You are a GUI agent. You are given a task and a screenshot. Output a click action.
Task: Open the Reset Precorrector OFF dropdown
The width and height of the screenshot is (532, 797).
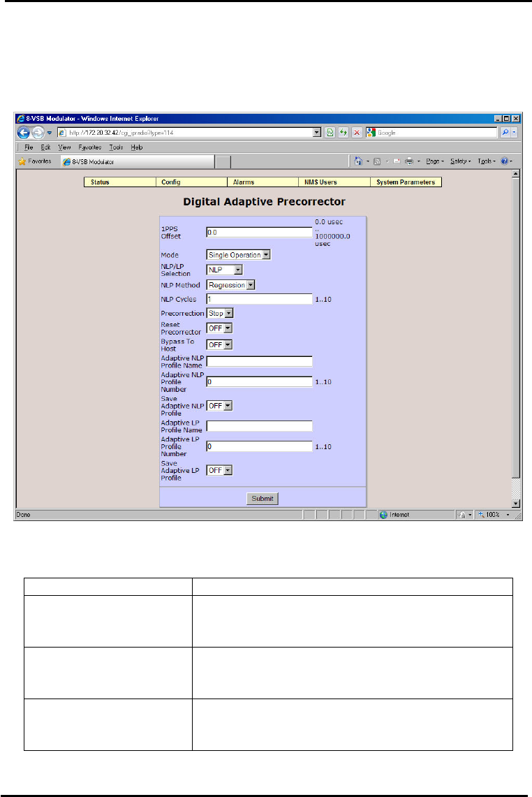click(x=219, y=328)
